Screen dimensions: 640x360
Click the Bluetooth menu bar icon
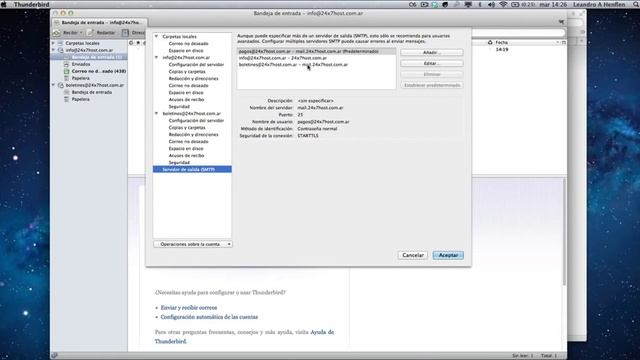click(x=480, y=4)
